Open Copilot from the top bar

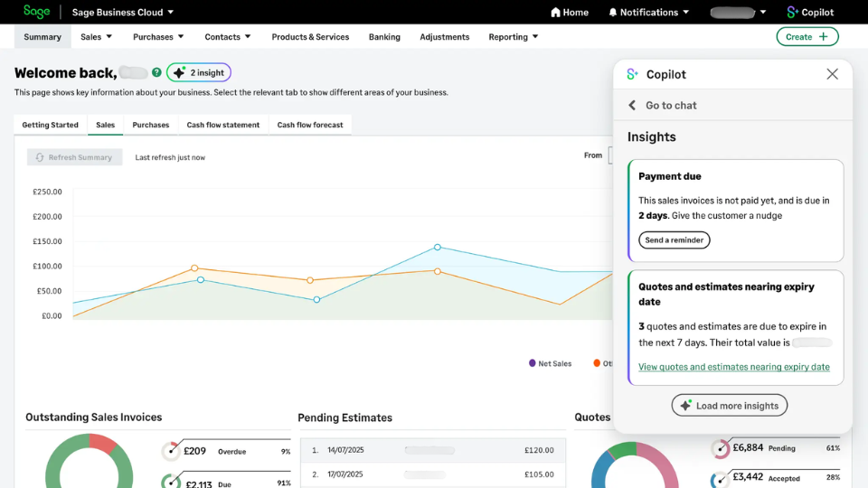click(x=810, y=12)
